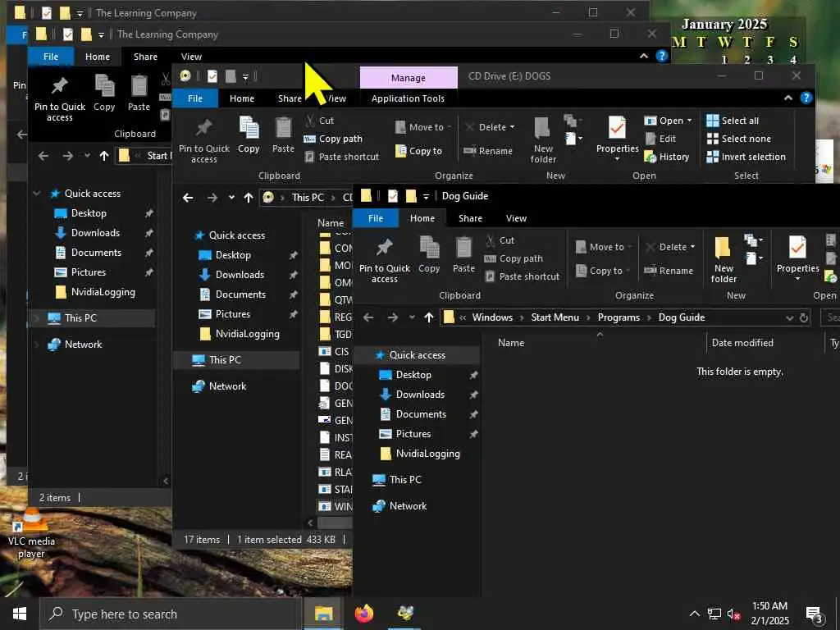Click Pin to Quick access in Learning Company window
Screen dimensions: 840x630
(x=59, y=98)
